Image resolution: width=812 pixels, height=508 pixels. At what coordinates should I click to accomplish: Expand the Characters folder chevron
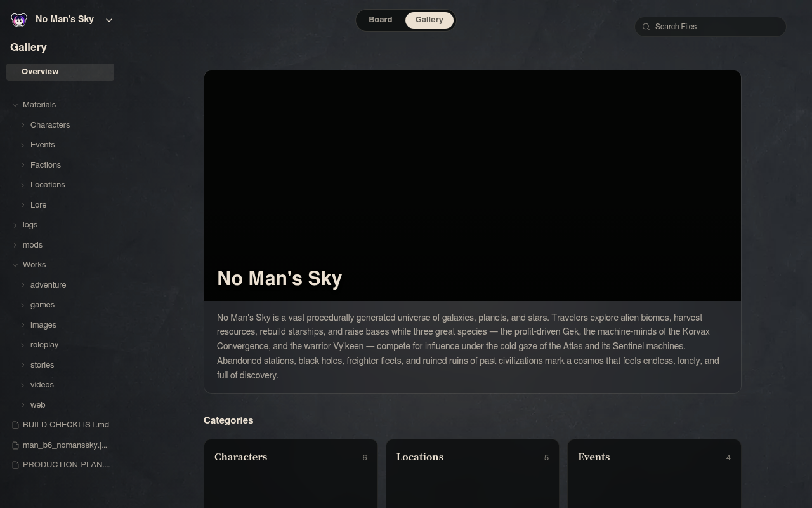pyautogui.click(x=23, y=125)
